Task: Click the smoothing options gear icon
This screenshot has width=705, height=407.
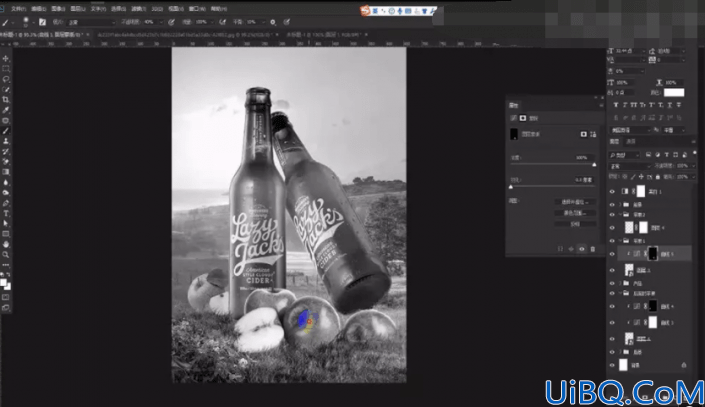Action: 272,22
